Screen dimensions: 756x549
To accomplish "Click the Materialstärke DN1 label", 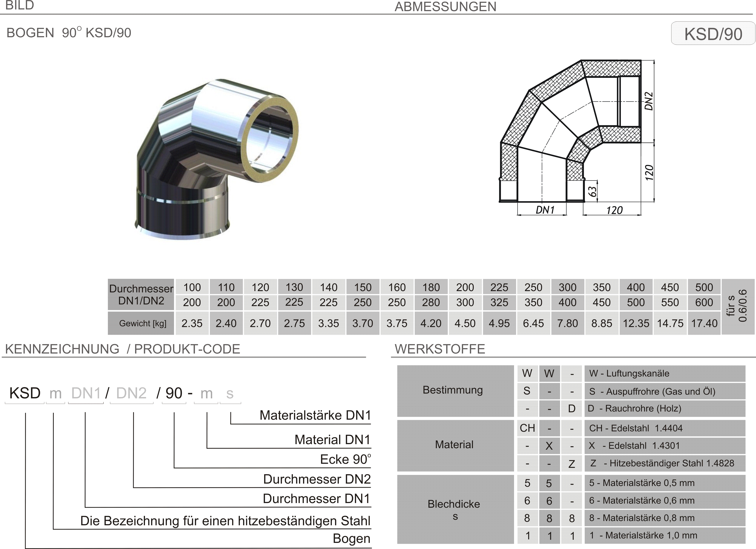I will (315, 415).
